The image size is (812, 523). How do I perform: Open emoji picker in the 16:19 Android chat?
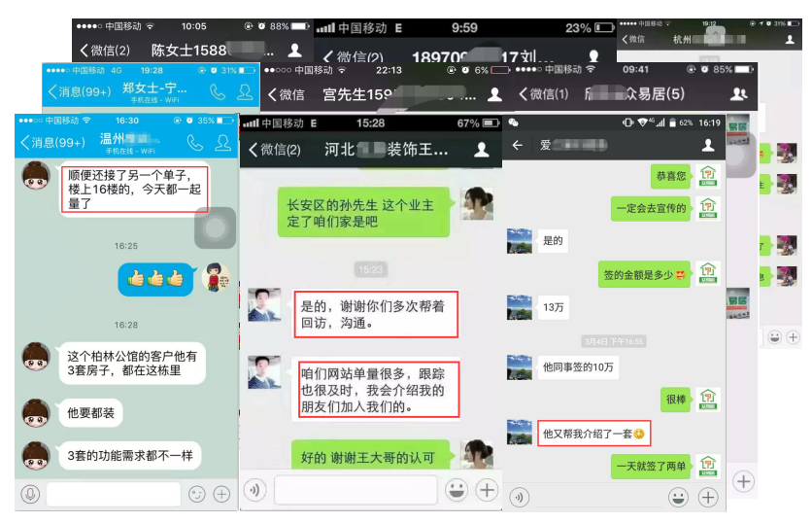tap(678, 497)
